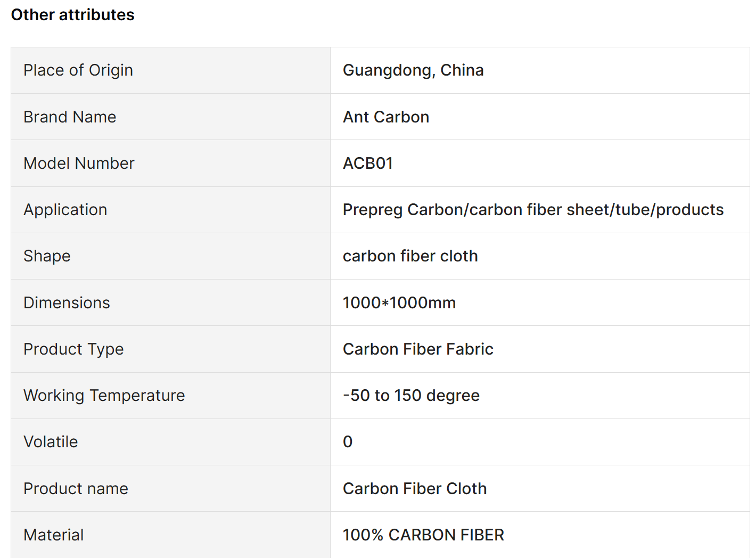Click the "Brand Name" label

click(70, 117)
